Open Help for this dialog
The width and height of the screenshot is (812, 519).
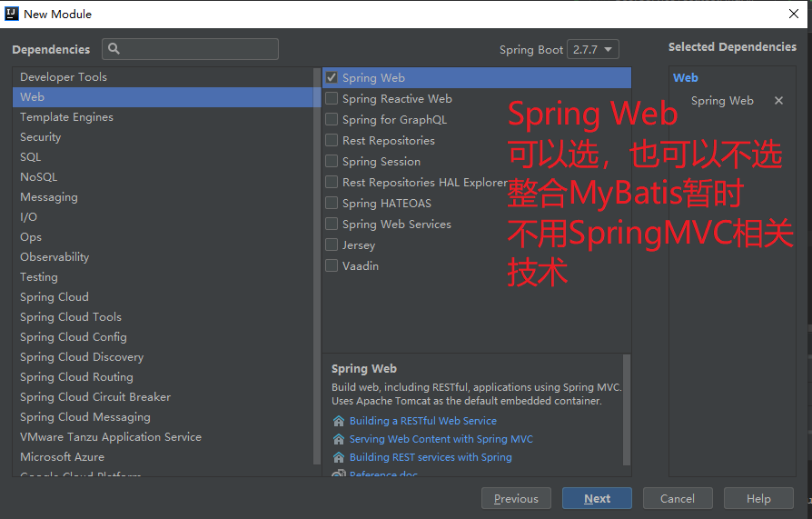(758, 498)
